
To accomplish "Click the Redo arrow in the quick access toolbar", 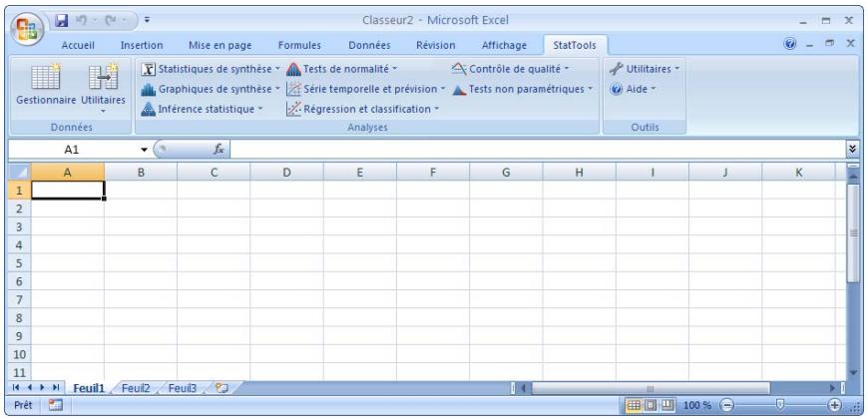I will click(x=111, y=21).
